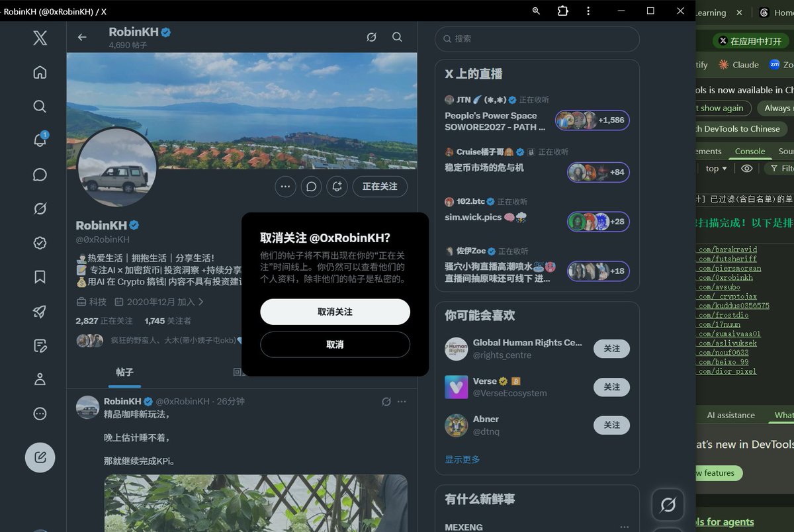Open Global Human Rights Centre avatar

coord(457,349)
